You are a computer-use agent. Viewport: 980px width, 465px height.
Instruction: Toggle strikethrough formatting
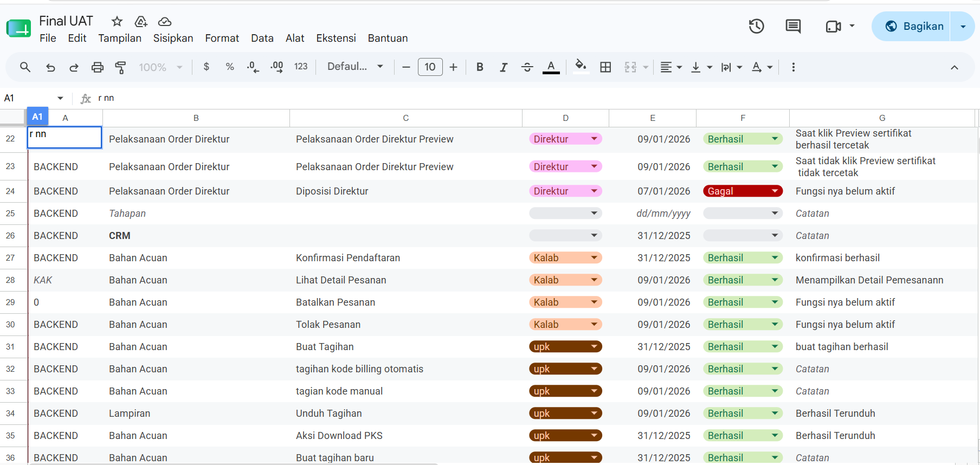point(527,67)
